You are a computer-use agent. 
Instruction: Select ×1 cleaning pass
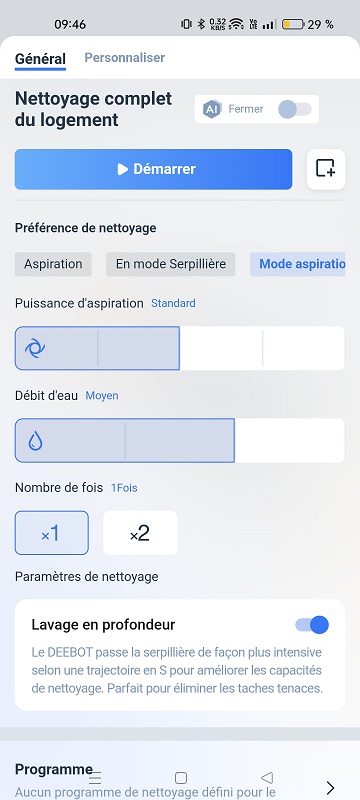52,533
